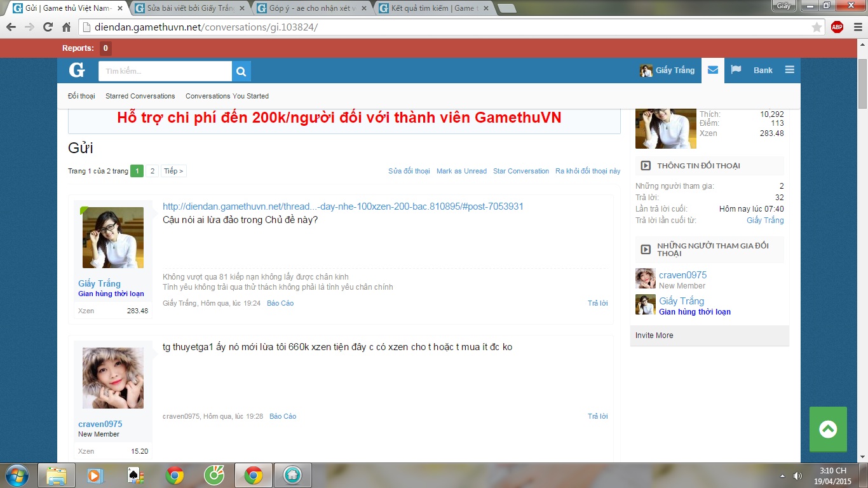Click the browser forward arrow

click(x=29, y=27)
